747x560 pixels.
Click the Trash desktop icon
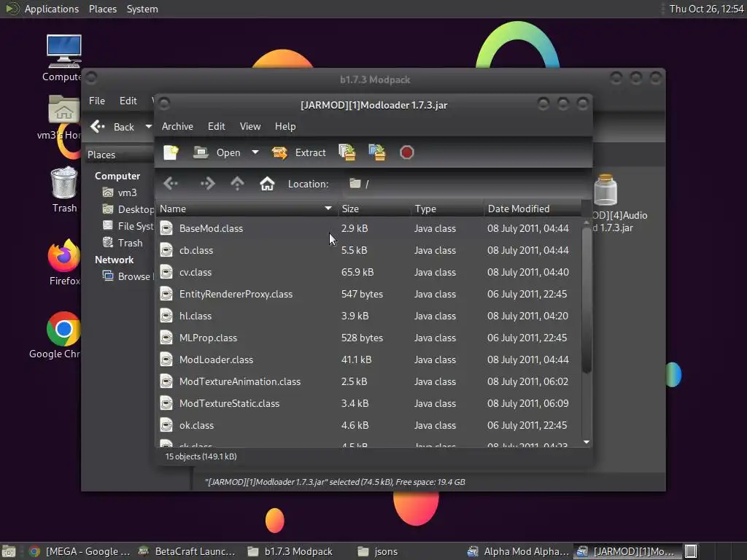pos(64,182)
